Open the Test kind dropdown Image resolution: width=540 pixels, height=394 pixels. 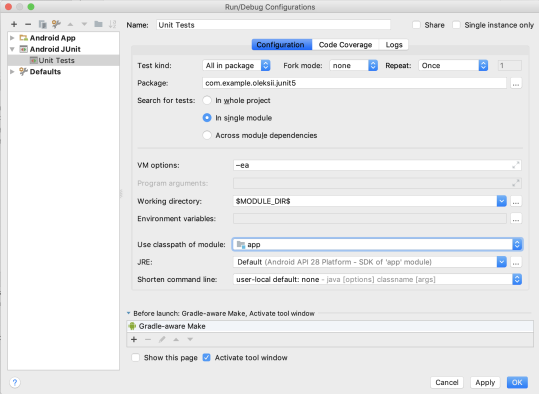[x=236, y=65]
